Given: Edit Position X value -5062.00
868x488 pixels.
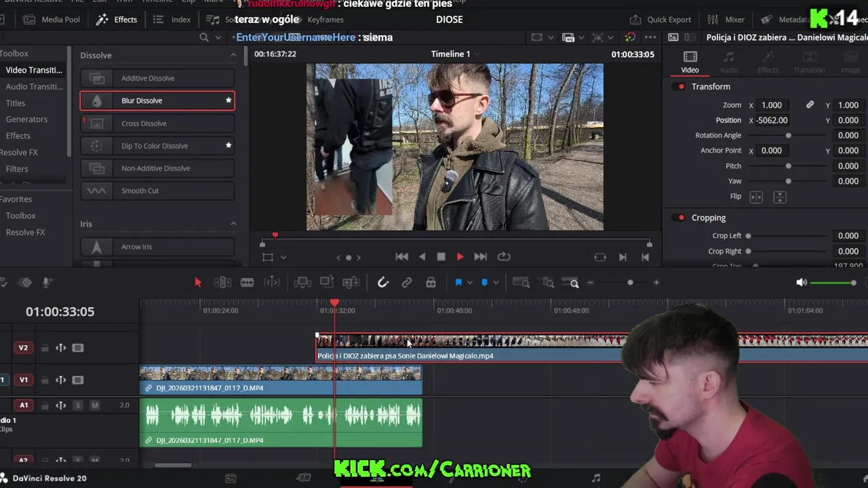Looking at the screenshot, I should pyautogui.click(x=772, y=120).
